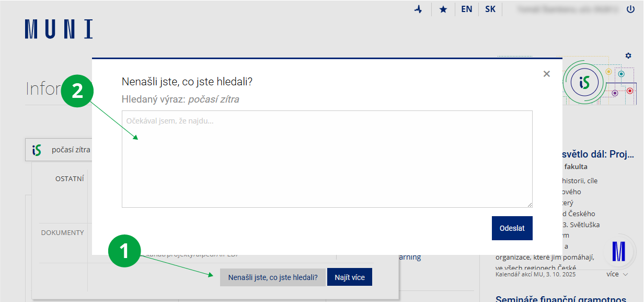Click the system status pulse icon

pyautogui.click(x=418, y=9)
